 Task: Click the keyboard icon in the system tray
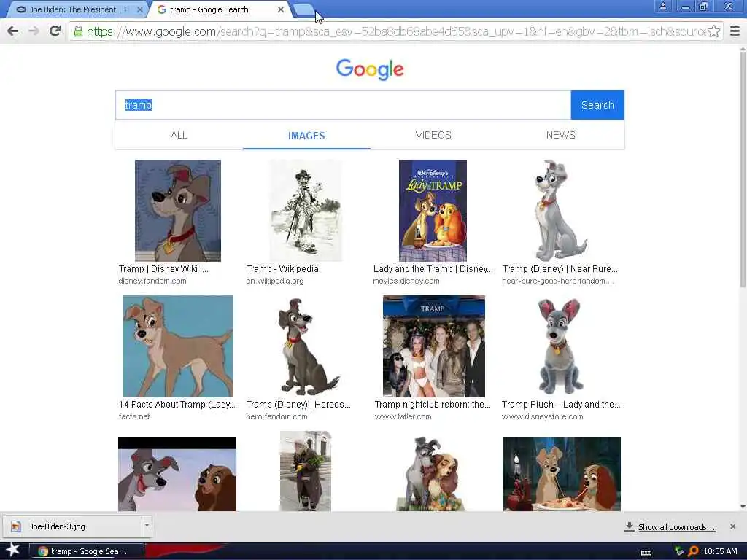click(x=646, y=553)
